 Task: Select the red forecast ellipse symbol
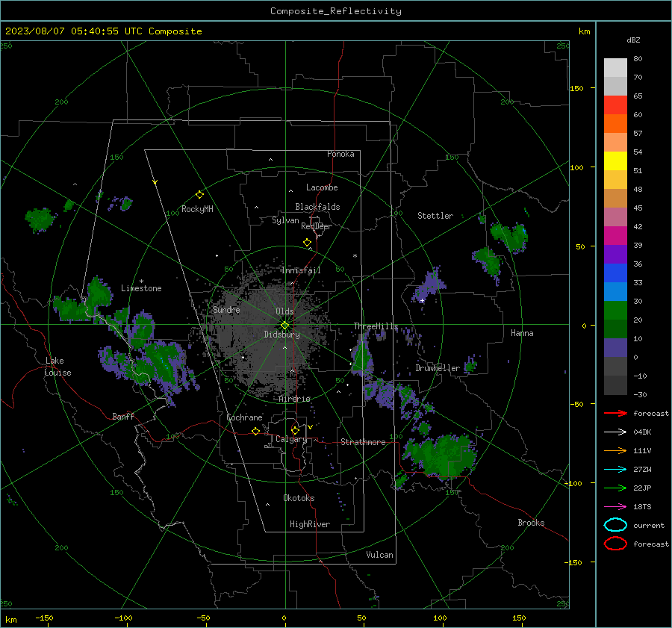[x=615, y=544]
